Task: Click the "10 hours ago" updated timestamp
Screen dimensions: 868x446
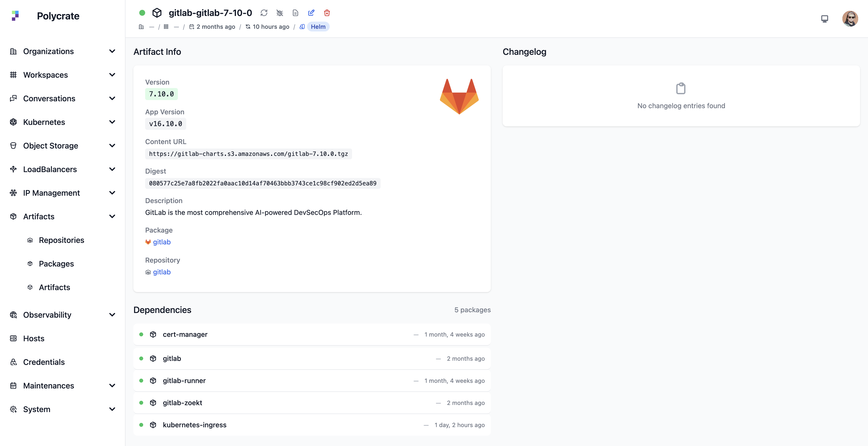Action: click(x=271, y=27)
